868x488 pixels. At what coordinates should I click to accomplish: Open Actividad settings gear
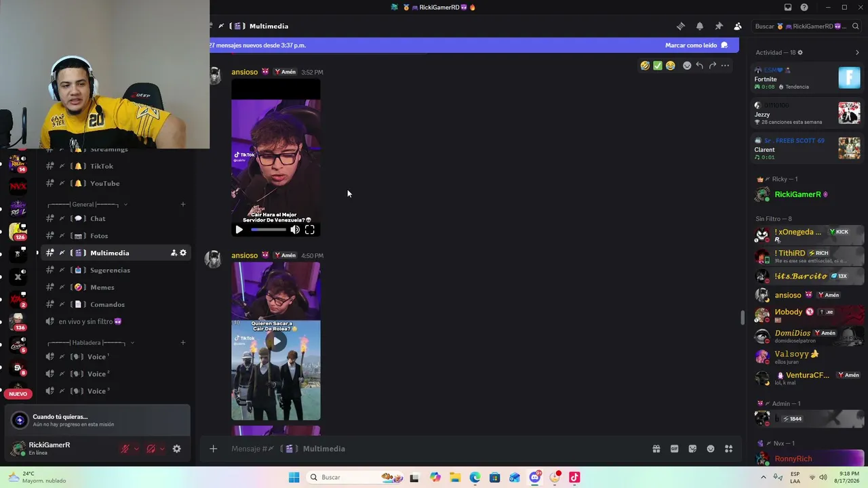(800, 53)
